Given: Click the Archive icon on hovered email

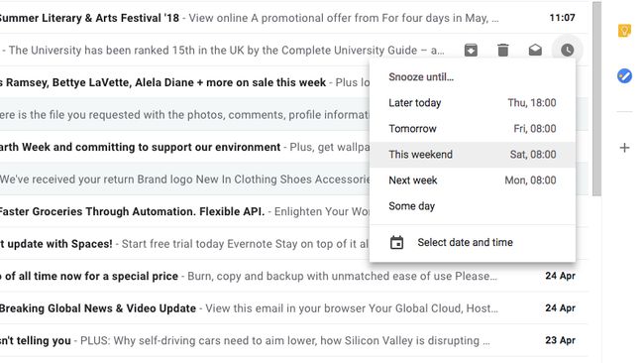Looking at the screenshot, I should pyautogui.click(x=471, y=51).
